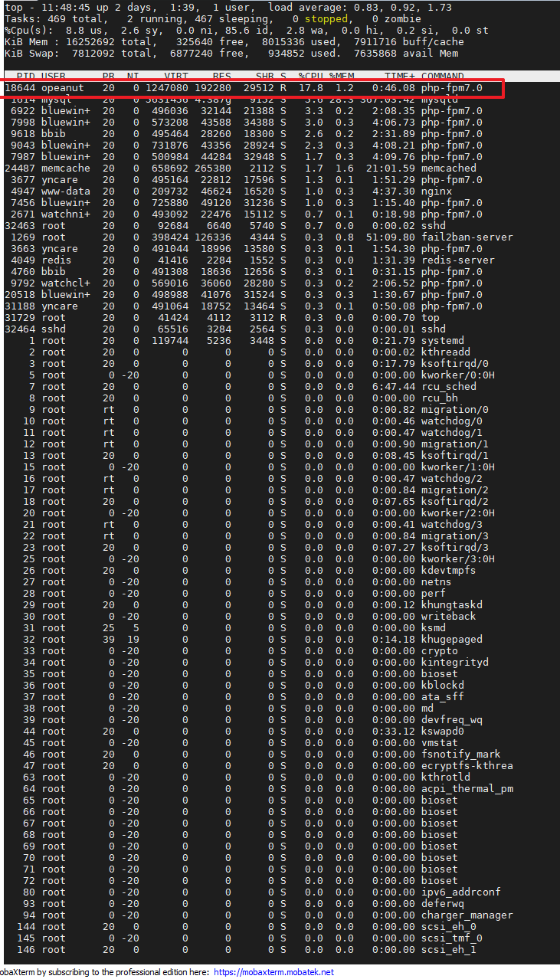Click the COMMAND column header
Viewport: 560px width, 979px height.
[442, 77]
